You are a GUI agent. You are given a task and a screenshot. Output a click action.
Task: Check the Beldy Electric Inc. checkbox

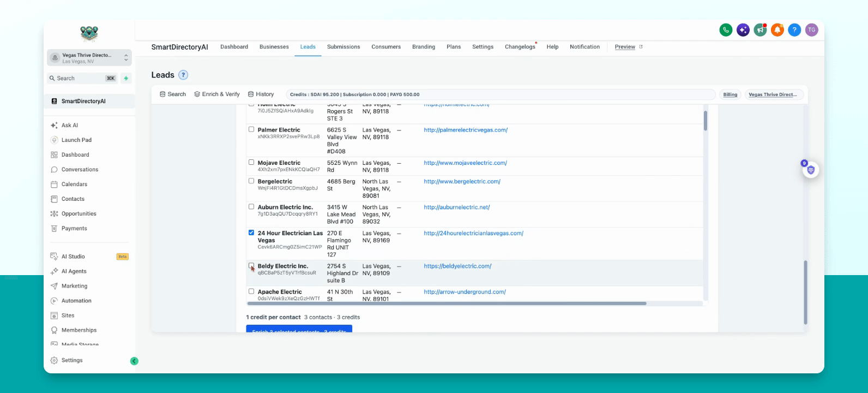point(251,266)
